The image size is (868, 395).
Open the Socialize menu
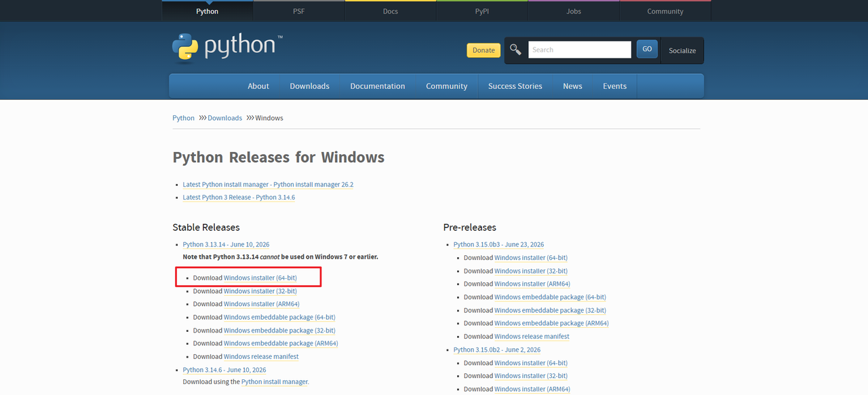pos(682,50)
